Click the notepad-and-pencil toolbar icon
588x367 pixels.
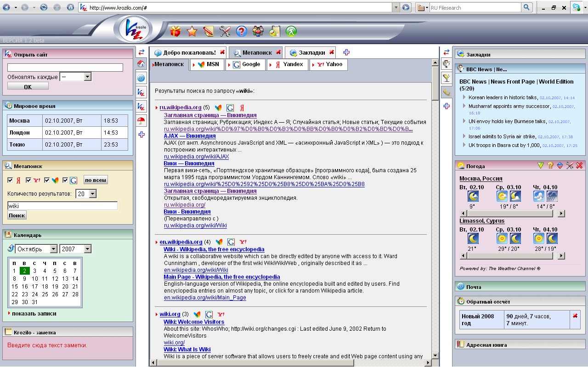(208, 31)
